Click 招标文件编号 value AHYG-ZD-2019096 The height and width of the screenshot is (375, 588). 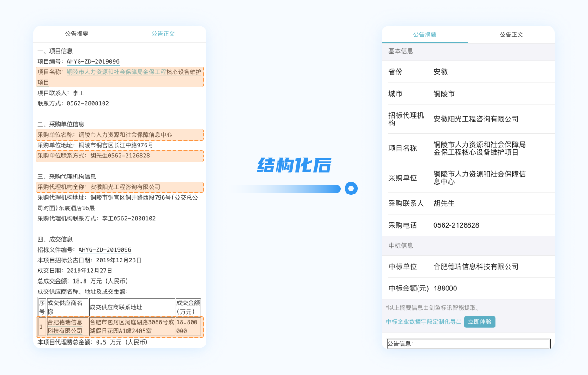coord(105,250)
